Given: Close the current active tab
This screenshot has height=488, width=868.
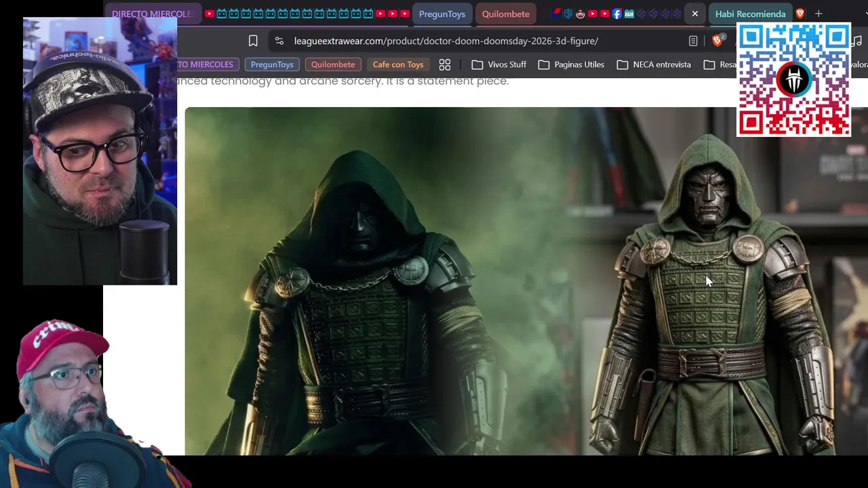Looking at the screenshot, I should click(x=695, y=14).
